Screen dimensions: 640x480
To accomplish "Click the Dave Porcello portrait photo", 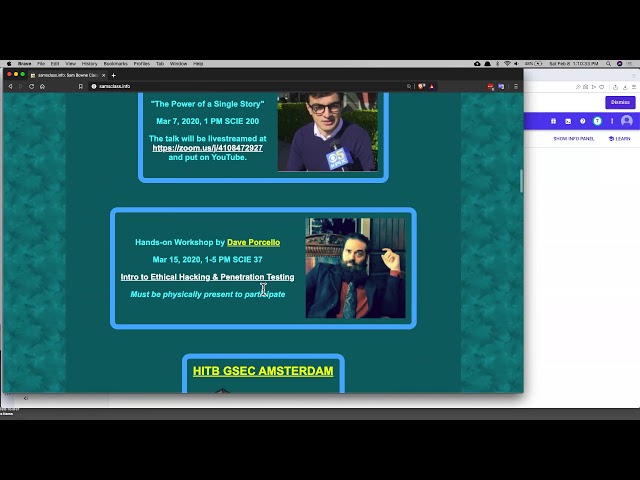I will coord(356,268).
